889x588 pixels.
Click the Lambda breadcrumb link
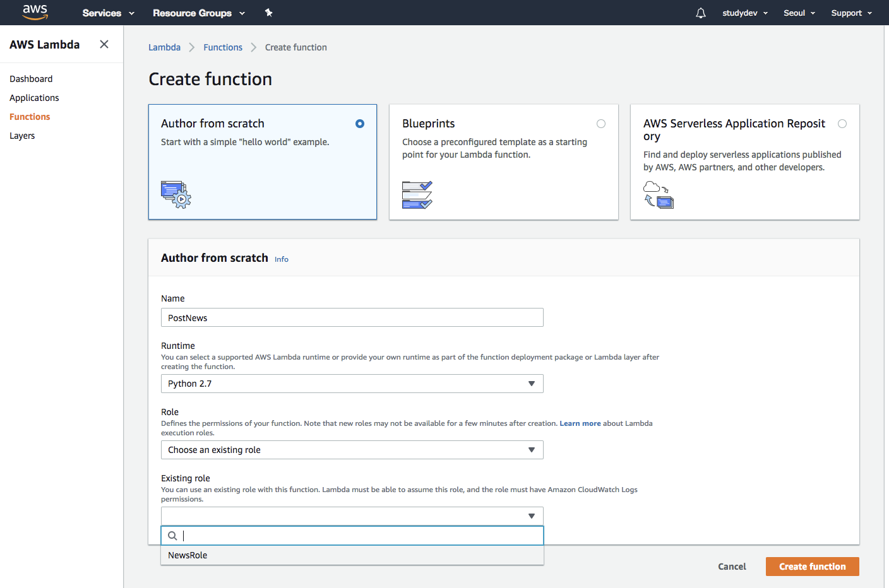click(x=164, y=47)
